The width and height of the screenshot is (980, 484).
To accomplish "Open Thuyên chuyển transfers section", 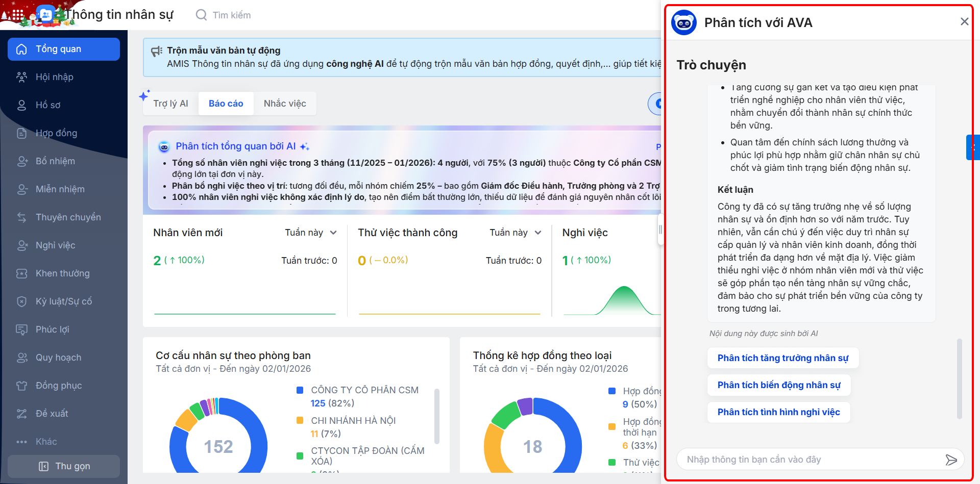I will tap(64, 217).
